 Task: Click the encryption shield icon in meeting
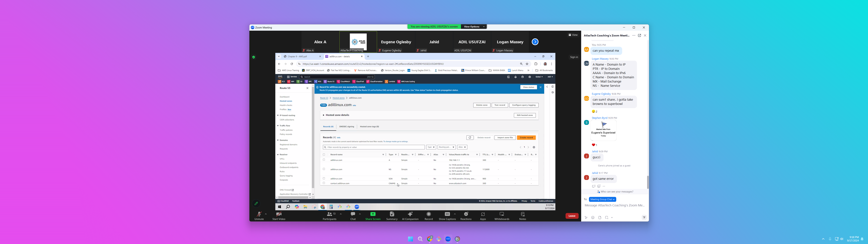[254, 57]
